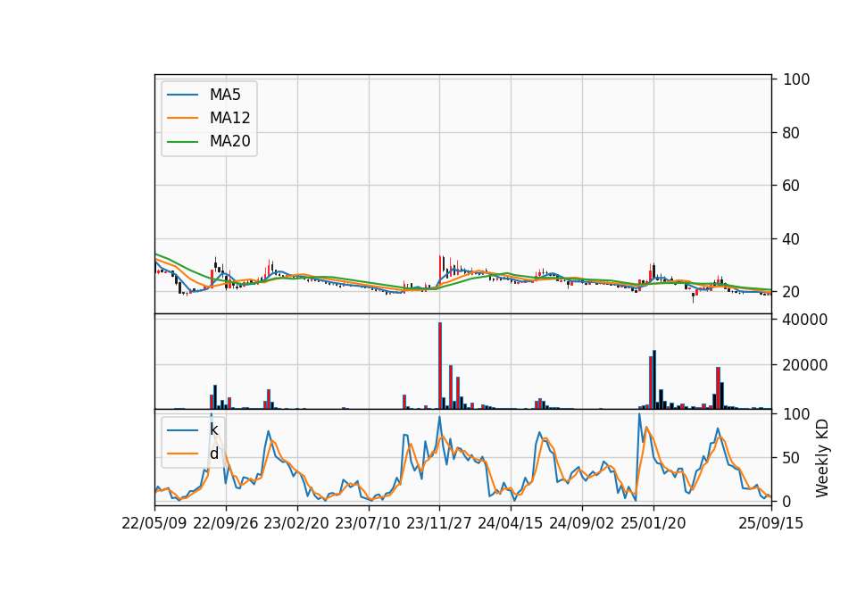Screen dimensions: 857x616
Task: Click the 20000 volume axis label
Action: pyautogui.click(x=804, y=365)
